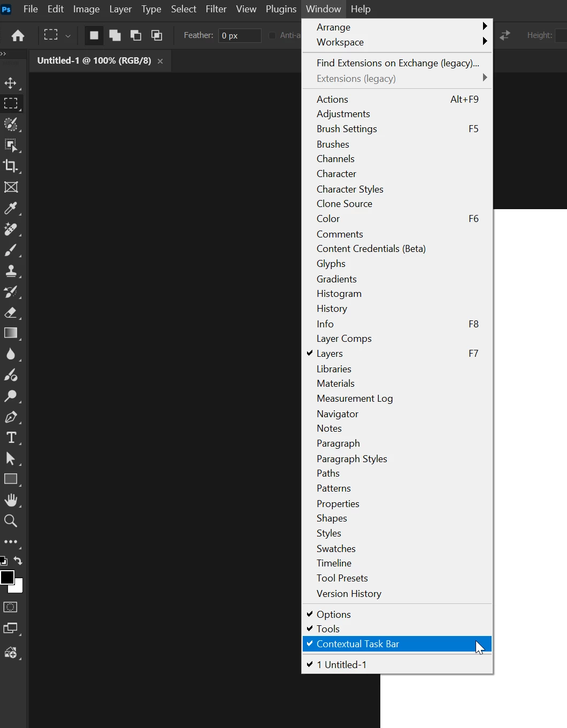
Task: Toggle the Options bar visibility
Action: pyautogui.click(x=397, y=614)
